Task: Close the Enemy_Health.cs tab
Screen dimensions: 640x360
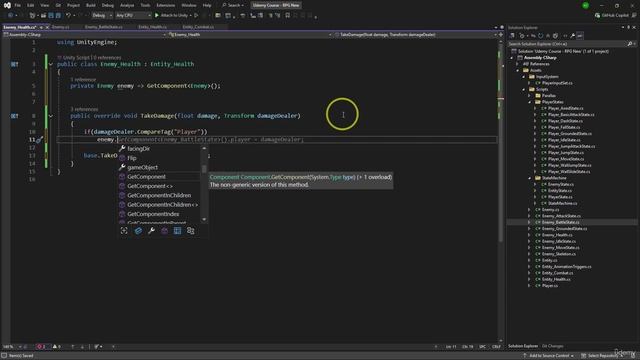Action: point(47,27)
